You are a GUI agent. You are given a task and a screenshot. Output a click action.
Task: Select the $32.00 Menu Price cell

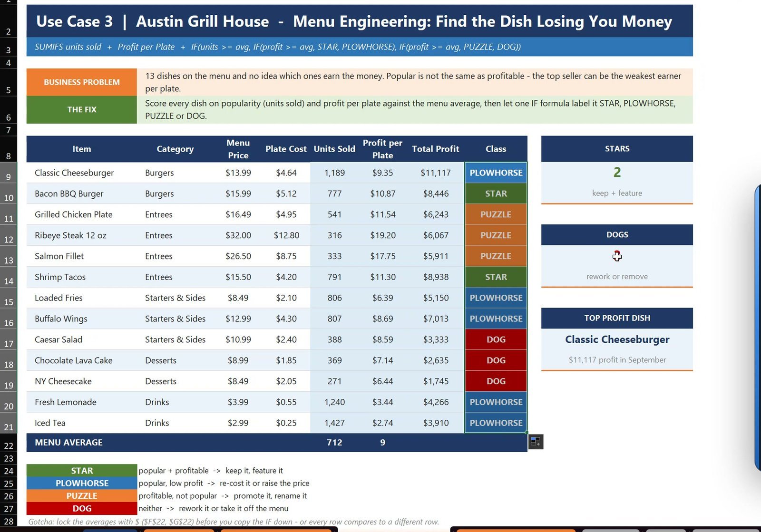click(x=238, y=235)
